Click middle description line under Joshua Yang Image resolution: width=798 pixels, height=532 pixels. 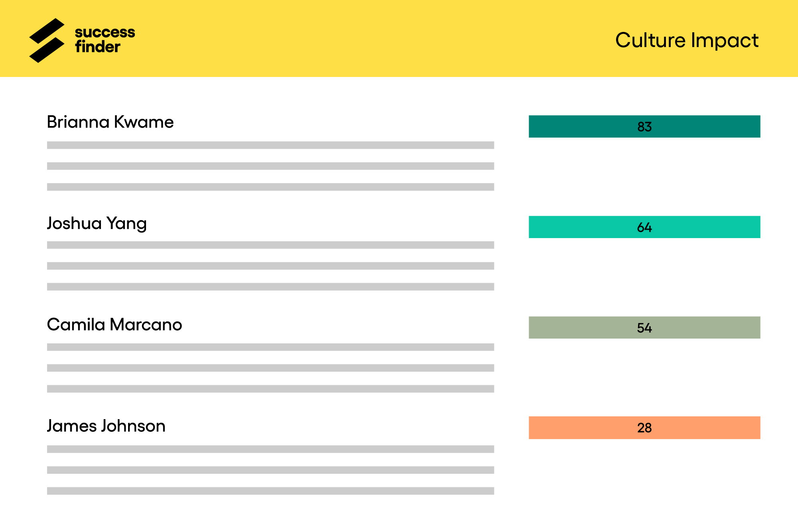coord(271,266)
